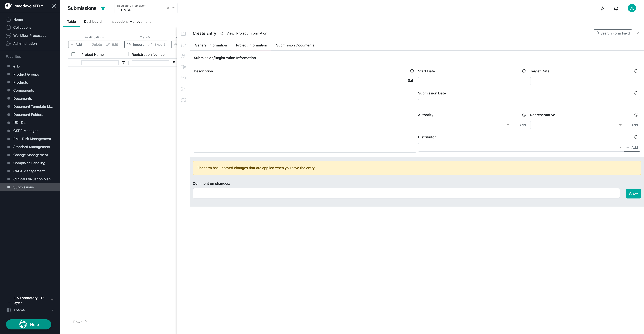
Task: Toggle the Submissions favorite star
Action: 103,8
